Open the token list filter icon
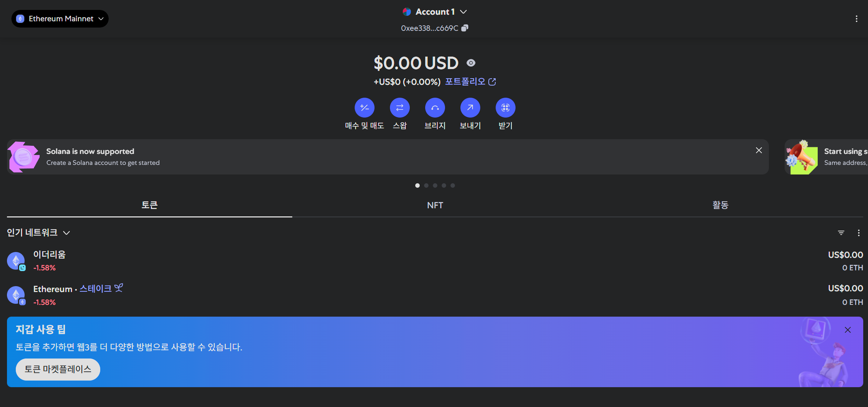Screen dimensions: 868x407 pos(841,233)
